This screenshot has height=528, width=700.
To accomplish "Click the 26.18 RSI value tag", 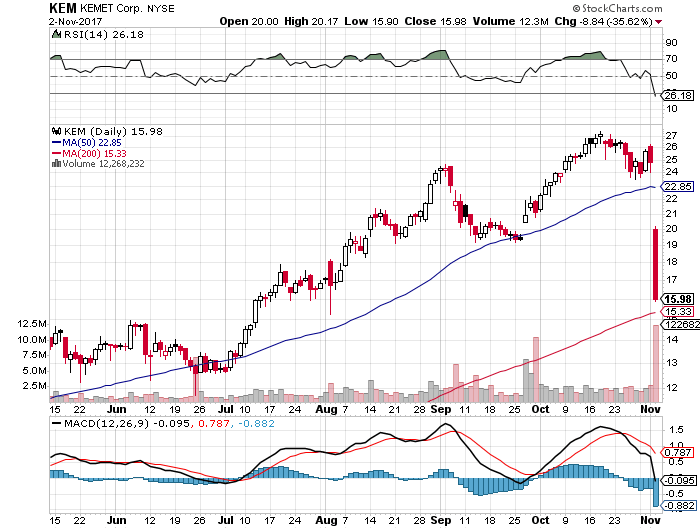I will coord(678,95).
